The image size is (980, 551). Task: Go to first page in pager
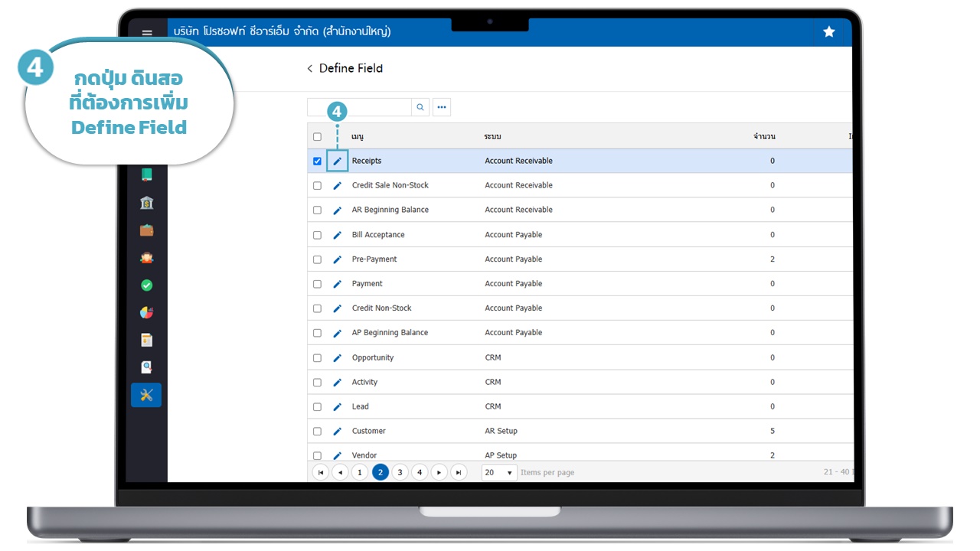pyautogui.click(x=321, y=472)
